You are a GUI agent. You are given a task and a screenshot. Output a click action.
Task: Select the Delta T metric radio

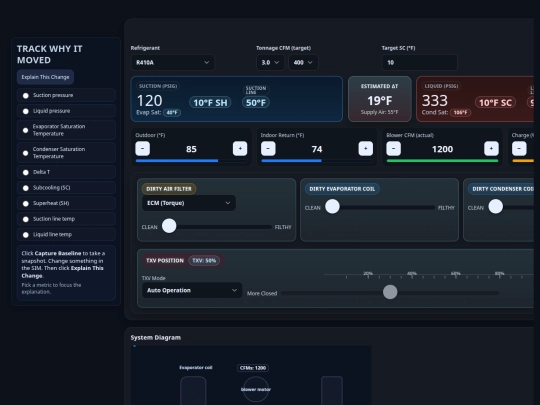(x=25, y=172)
